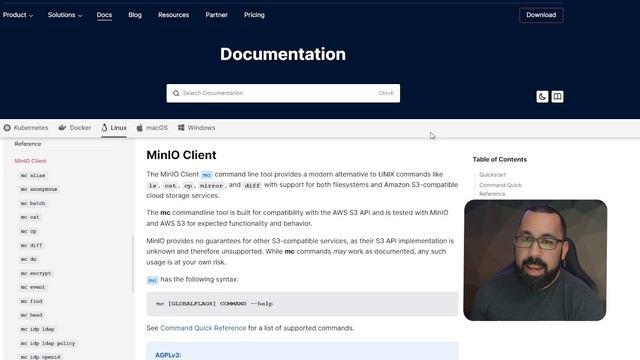Click the MinIO Client page heading
The image size is (640, 360).
181,155
